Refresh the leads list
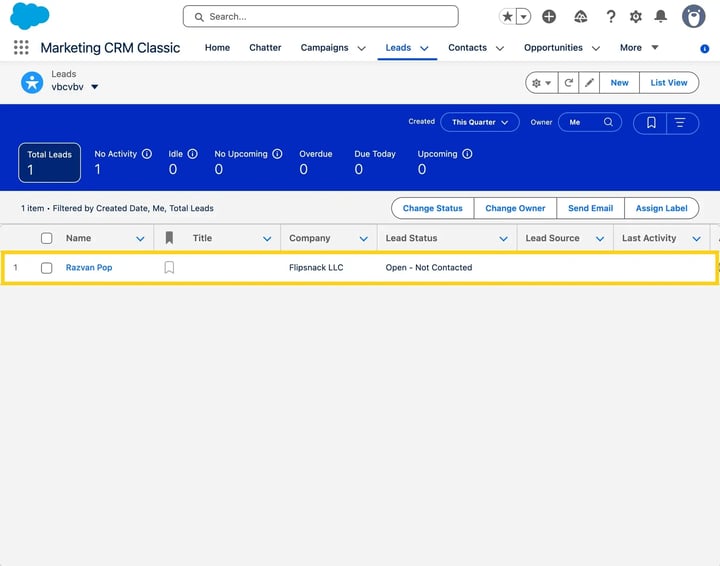Viewport: 720px width, 566px height. tap(568, 83)
